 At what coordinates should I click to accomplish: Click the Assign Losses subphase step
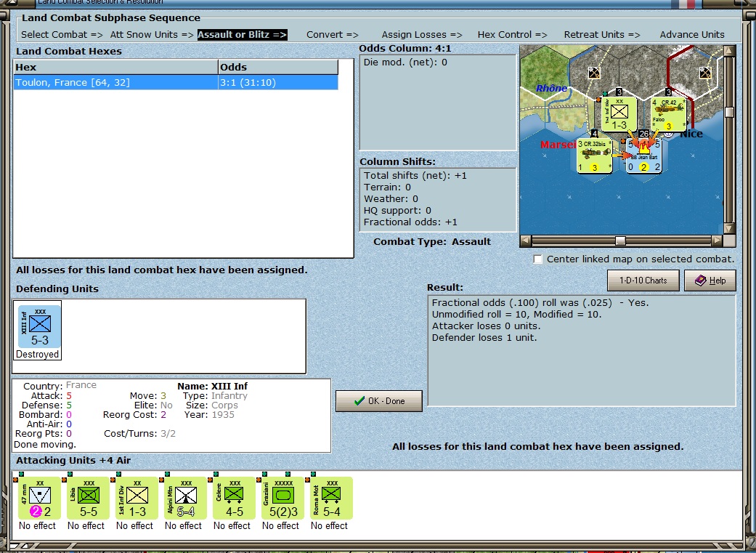pyautogui.click(x=422, y=35)
